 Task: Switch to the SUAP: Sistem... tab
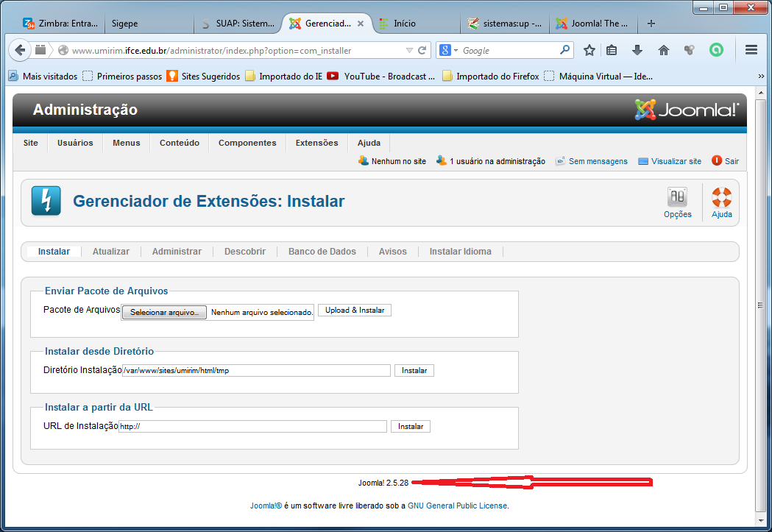[x=238, y=24]
